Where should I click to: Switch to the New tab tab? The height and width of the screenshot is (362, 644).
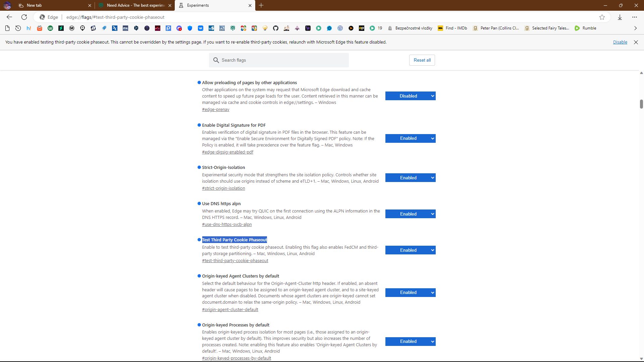pyautogui.click(x=50, y=5)
